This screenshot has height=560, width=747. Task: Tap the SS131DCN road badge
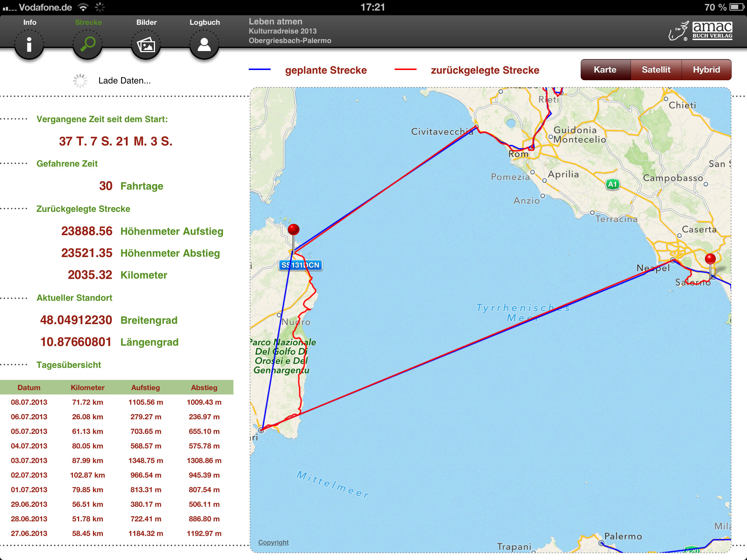pyautogui.click(x=301, y=265)
